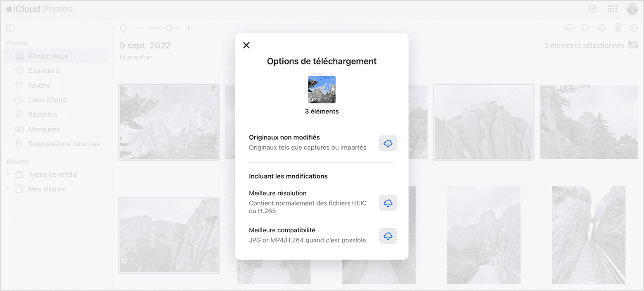Click the Suppressions récentes trash icon
This screenshot has height=291, width=644.
point(19,144)
